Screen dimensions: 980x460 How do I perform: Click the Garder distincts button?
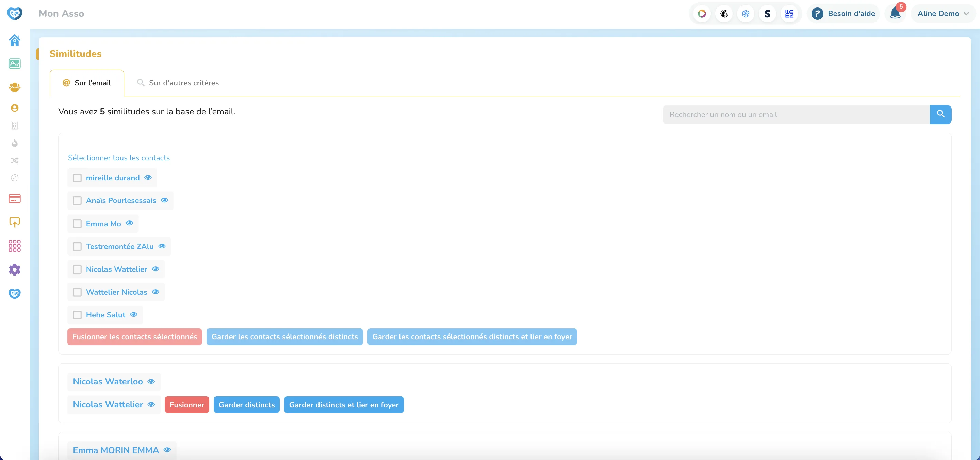point(246,405)
